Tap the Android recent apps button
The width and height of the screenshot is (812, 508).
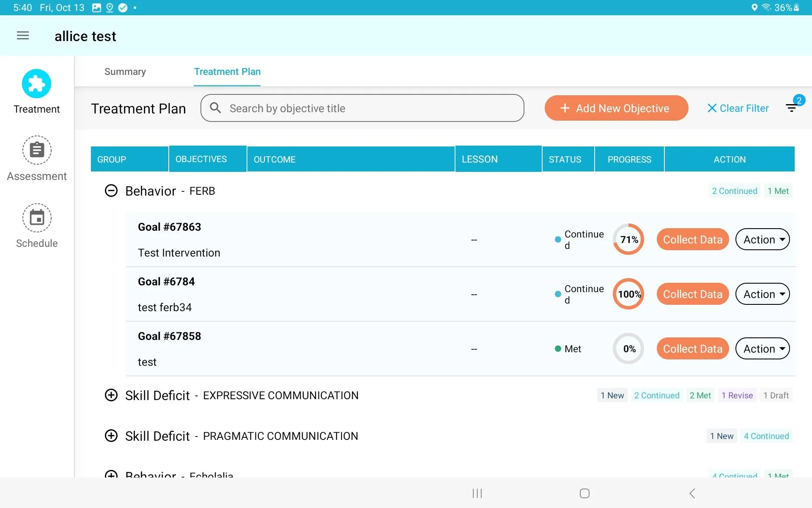point(477,493)
